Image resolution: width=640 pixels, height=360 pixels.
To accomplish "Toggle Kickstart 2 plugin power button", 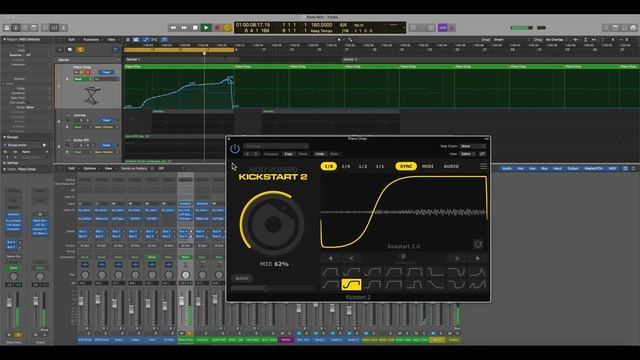I will pos(235,149).
